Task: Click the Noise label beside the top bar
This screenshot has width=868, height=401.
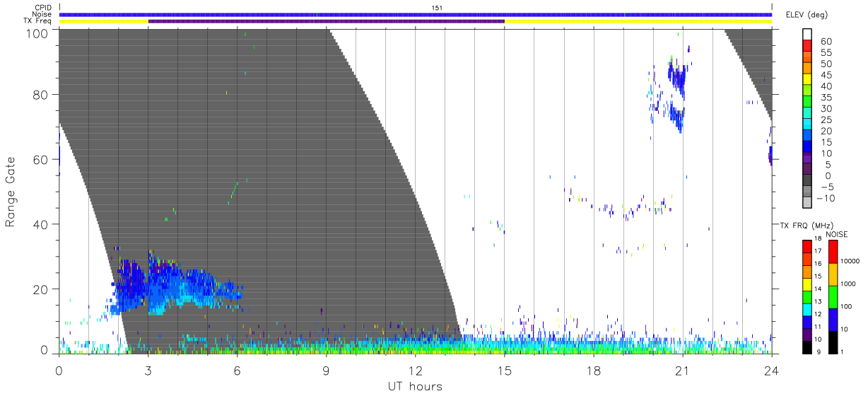Action: point(42,14)
